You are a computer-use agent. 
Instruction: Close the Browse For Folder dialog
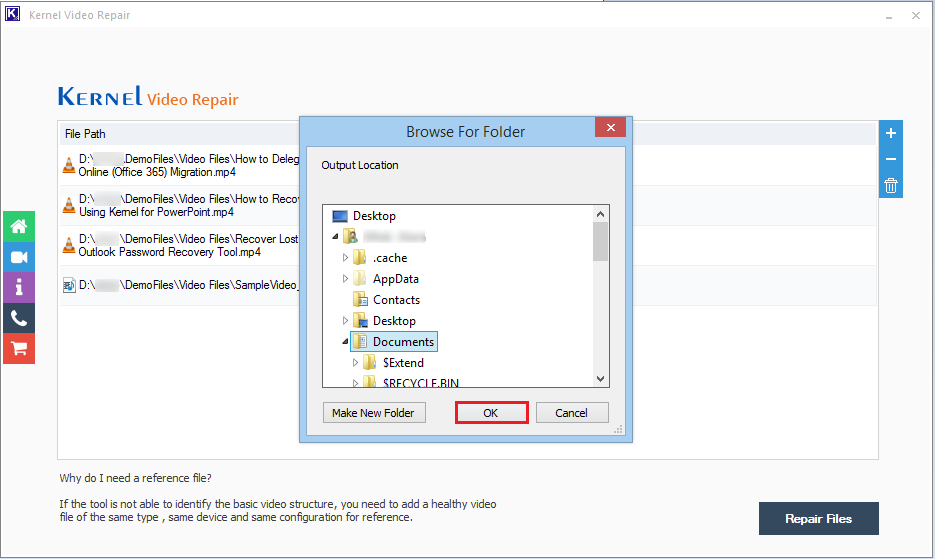610,129
